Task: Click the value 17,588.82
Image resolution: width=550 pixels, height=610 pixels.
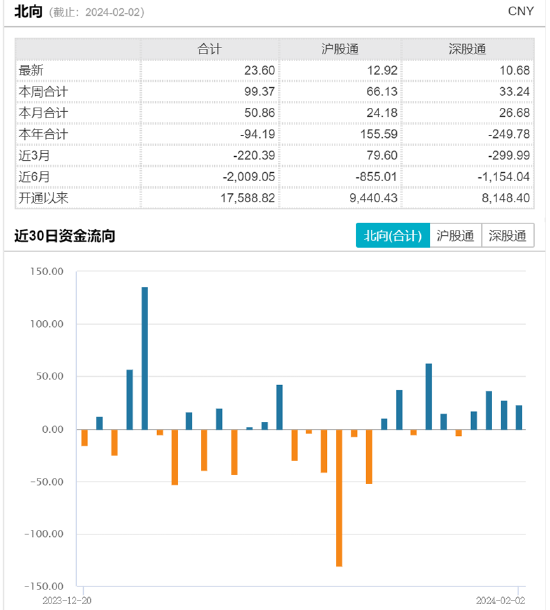Action: (248, 198)
